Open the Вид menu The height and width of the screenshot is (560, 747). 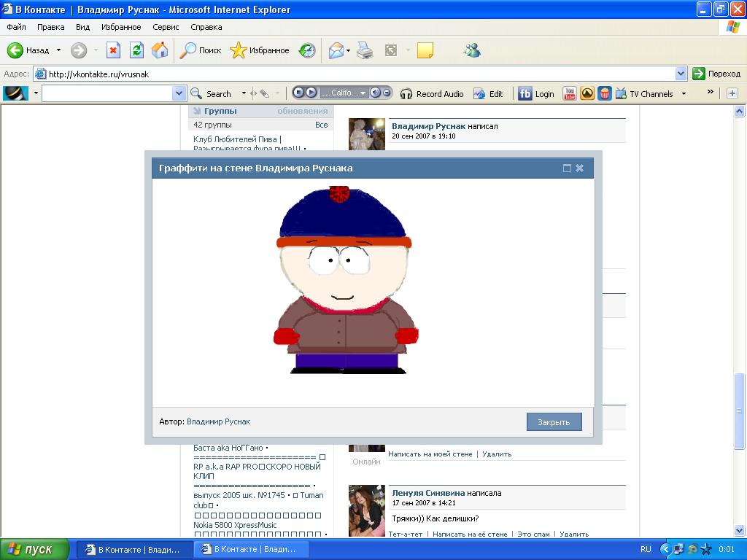82,27
